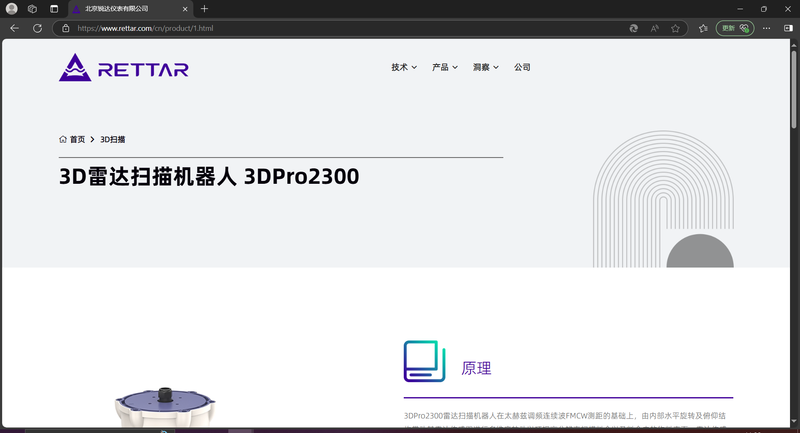Click the 原理 section icon
Viewport: 800px width, 433px height.
(x=424, y=361)
